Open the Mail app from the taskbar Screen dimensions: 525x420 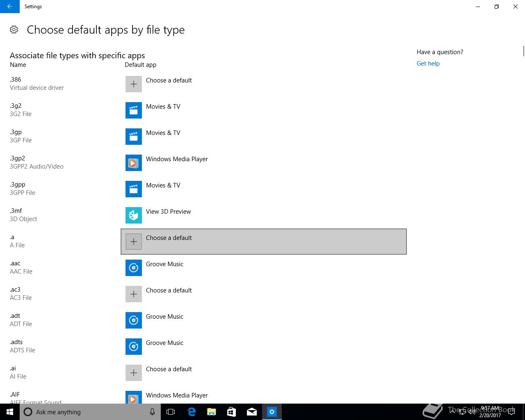252,412
